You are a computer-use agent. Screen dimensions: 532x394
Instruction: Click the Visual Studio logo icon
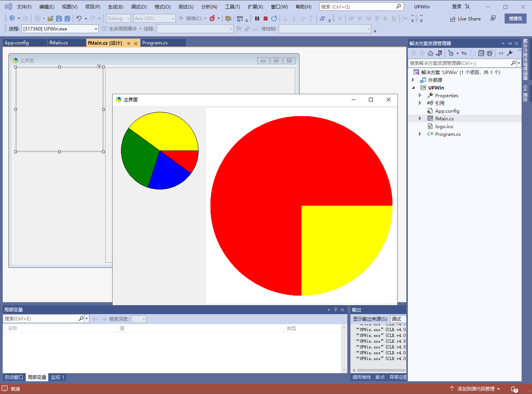[8, 7]
